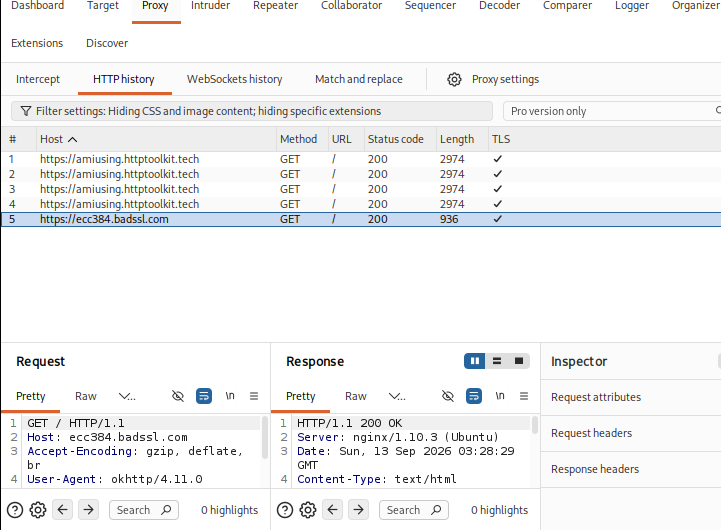Image resolution: width=721 pixels, height=530 pixels.
Task: Open the Proxy settings gear icon
Action: pos(454,80)
